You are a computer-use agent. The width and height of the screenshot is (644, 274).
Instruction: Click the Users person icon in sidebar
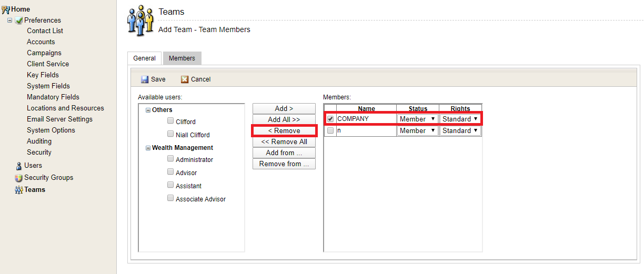pyautogui.click(x=19, y=166)
